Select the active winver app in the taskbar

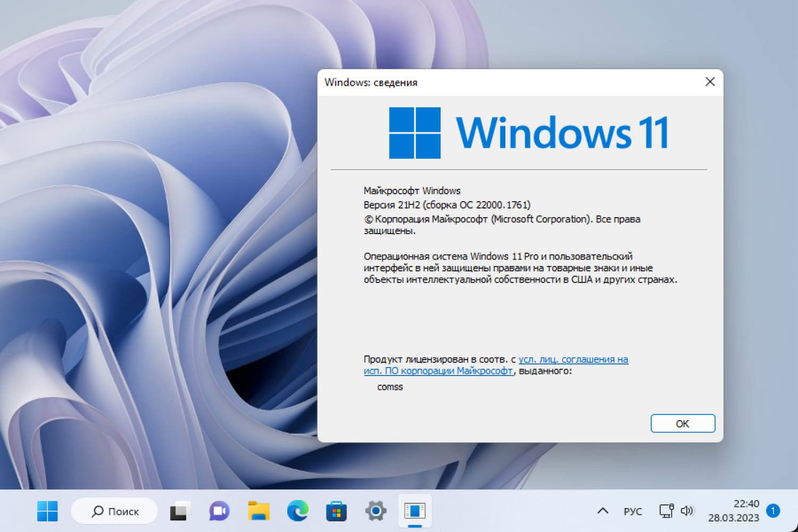(415, 511)
